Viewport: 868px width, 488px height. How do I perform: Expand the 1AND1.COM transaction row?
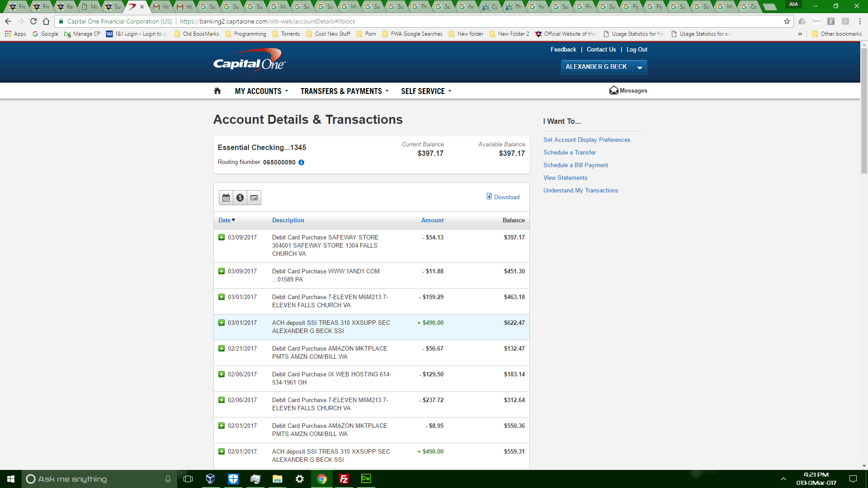(x=222, y=271)
